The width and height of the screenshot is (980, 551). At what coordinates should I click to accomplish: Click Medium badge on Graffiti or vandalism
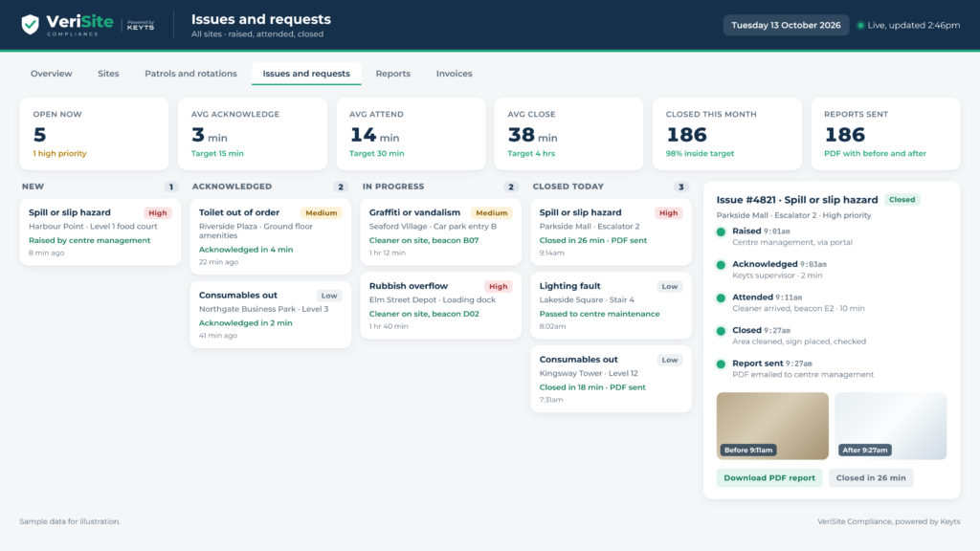pos(491,213)
